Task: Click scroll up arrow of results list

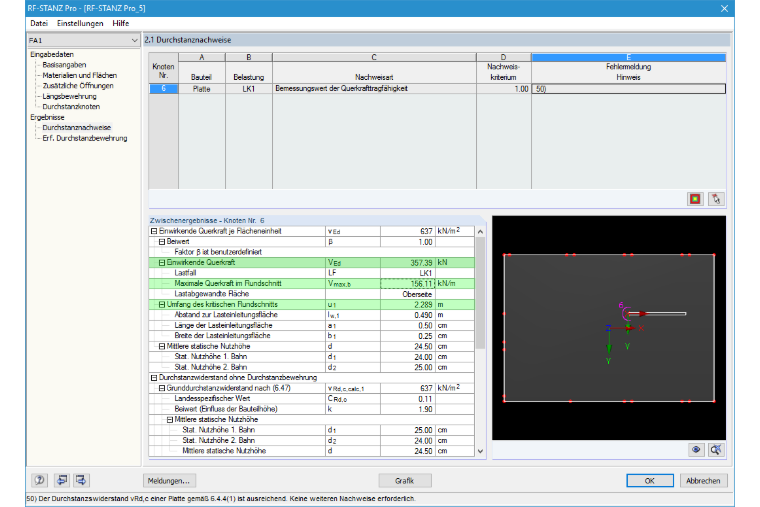Action: tap(480, 232)
